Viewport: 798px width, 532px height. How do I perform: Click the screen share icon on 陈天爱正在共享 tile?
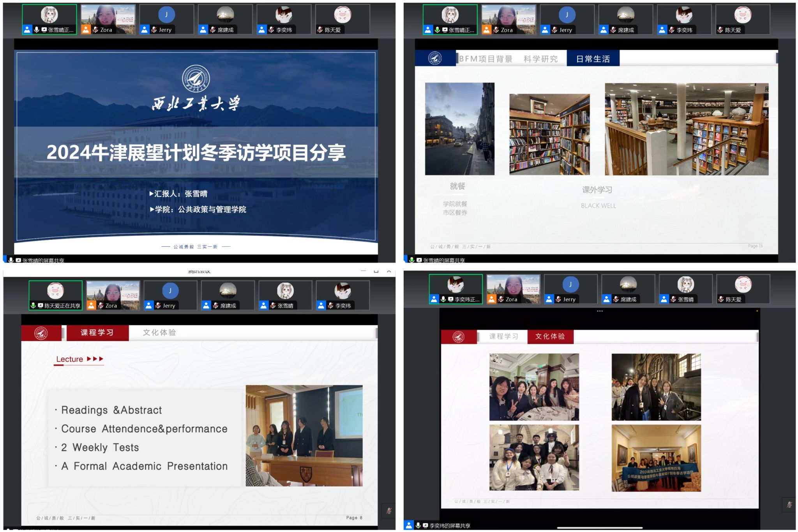(41, 306)
